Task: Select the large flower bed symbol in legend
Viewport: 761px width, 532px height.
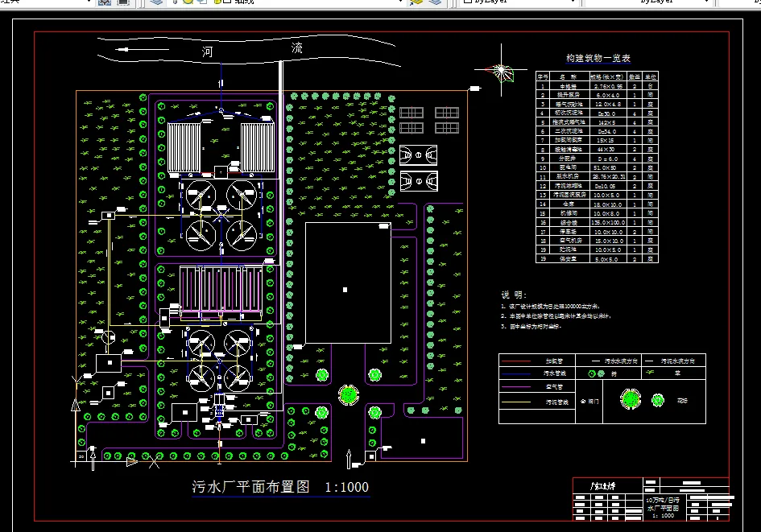Action: coord(631,399)
